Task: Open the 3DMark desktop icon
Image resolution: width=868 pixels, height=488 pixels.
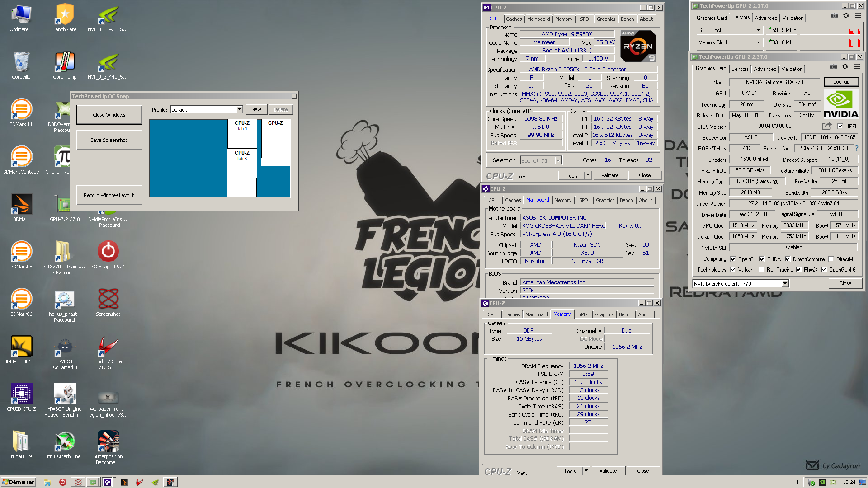Action: pyautogui.click(x=21, y=208)
